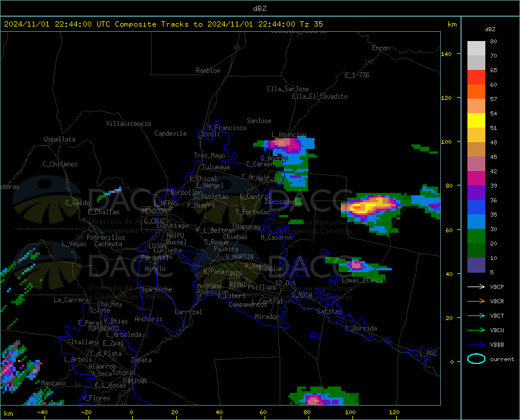520x420 pixels.
Task: Click the S_MARTIN label
Action: tap(239, 257)
